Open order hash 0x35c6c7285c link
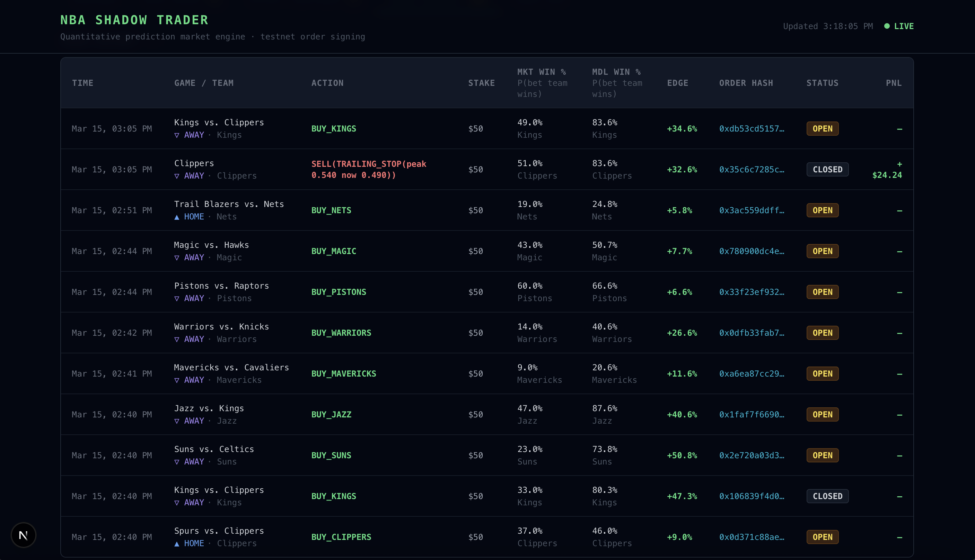Image resolution: width=975 pixels, height=560 pixels. click(752, 169)
